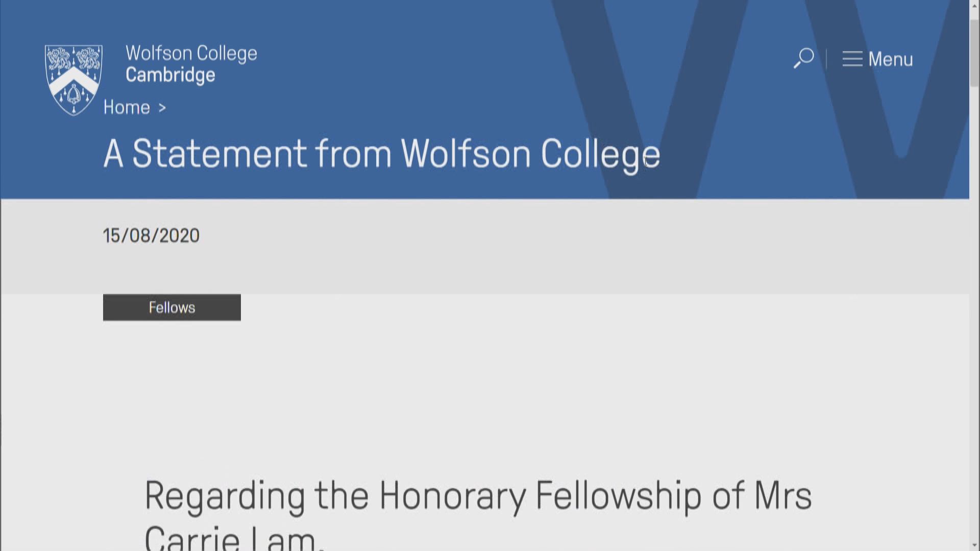Click the word 'Statement' in page title
Screen dimensions: 980x551
coord(219,154)
